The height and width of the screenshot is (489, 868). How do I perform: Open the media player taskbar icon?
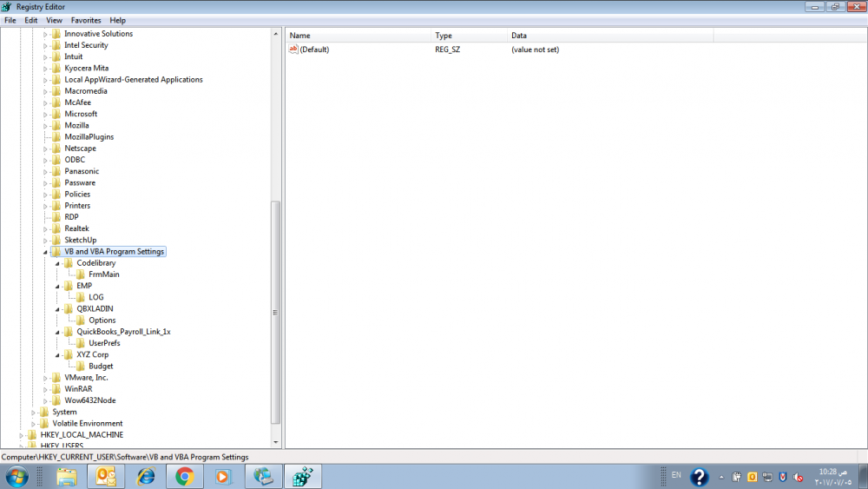(222, 477)
